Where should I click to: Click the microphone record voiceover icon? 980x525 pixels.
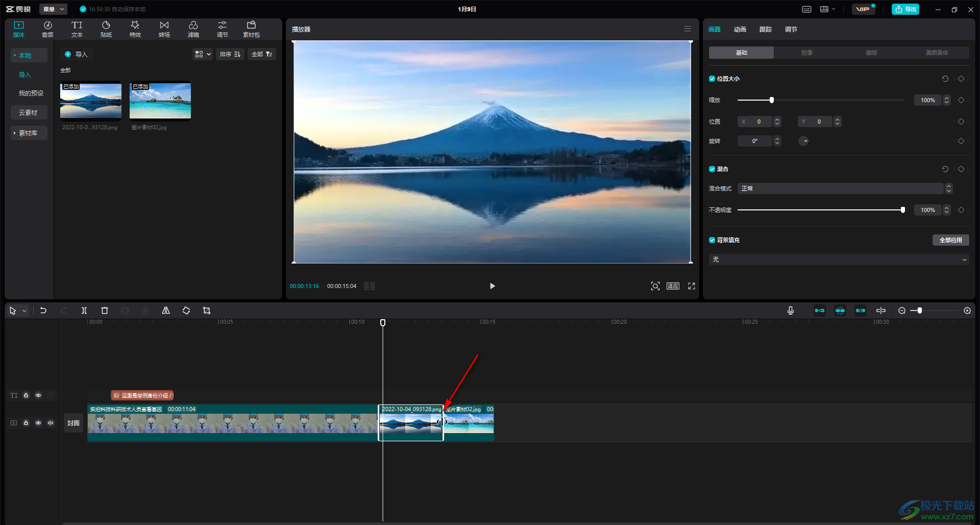pos(791,311)
